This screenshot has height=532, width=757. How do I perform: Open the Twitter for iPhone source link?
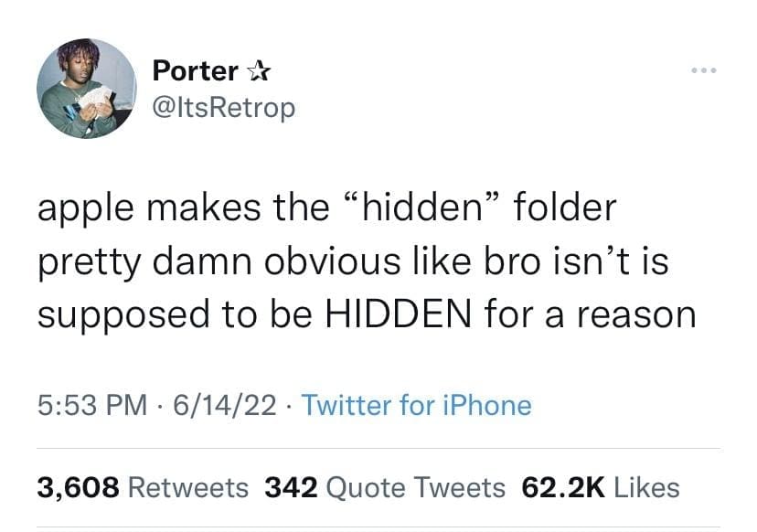click(417, 405)
